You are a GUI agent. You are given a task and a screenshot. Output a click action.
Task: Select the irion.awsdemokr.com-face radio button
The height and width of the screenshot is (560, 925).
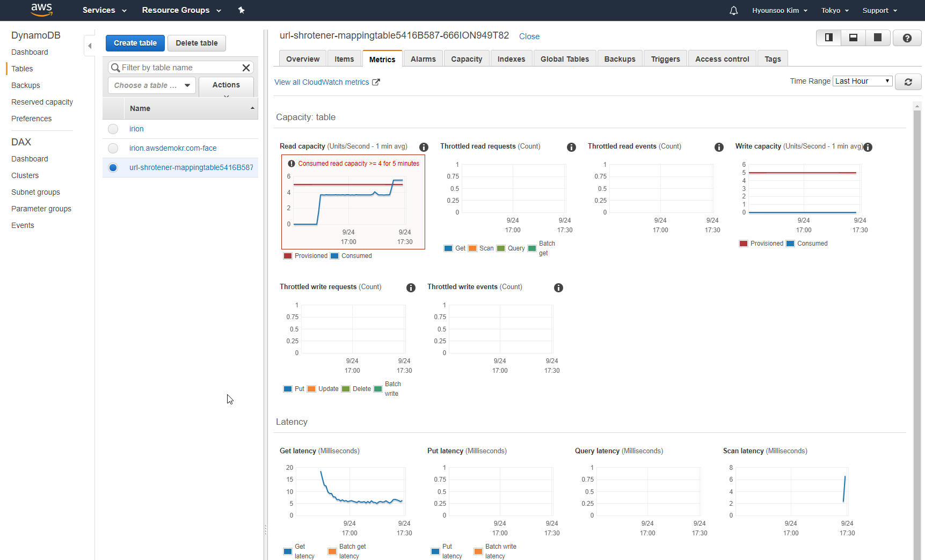click(113, 148)
